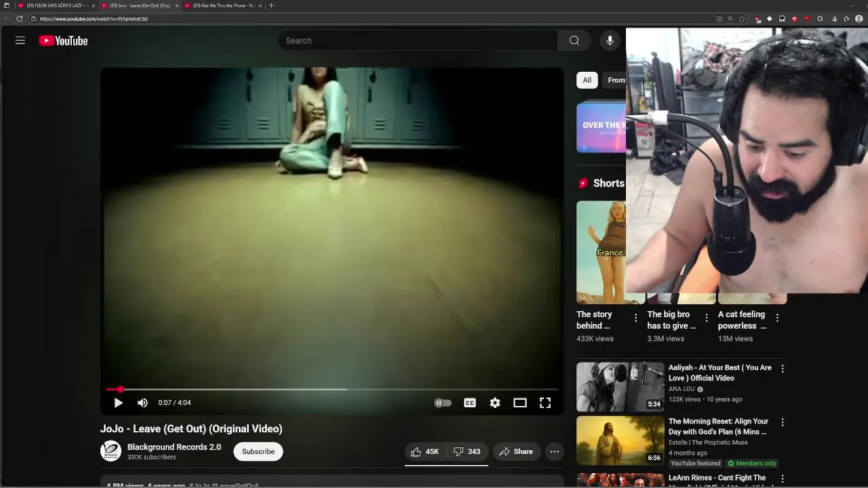Open options for The Morning Reset video

tap(783, 422)
